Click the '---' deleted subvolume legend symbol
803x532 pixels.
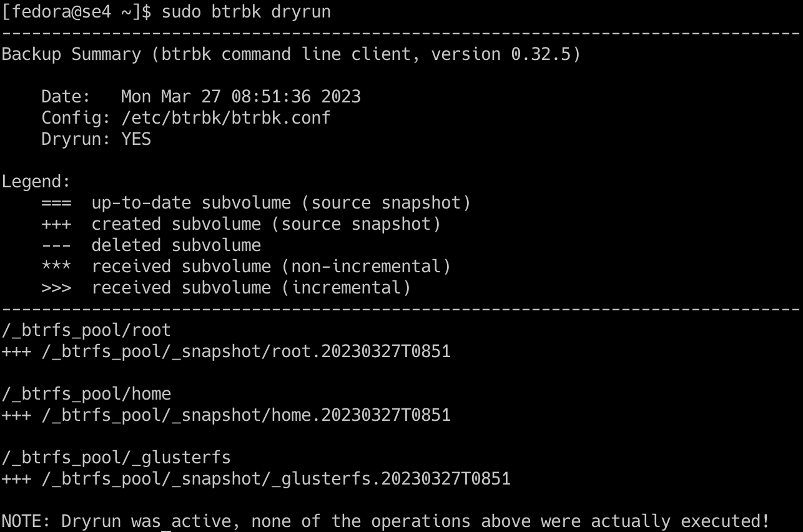[x=56, y=245]
